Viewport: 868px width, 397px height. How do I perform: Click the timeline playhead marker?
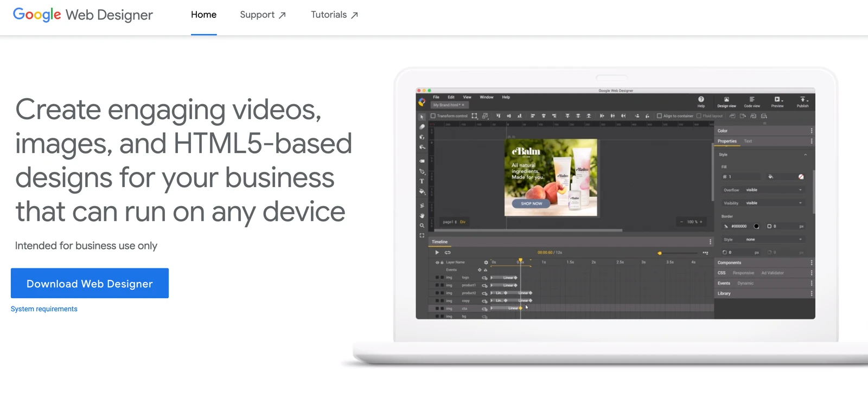click(520, 260)
